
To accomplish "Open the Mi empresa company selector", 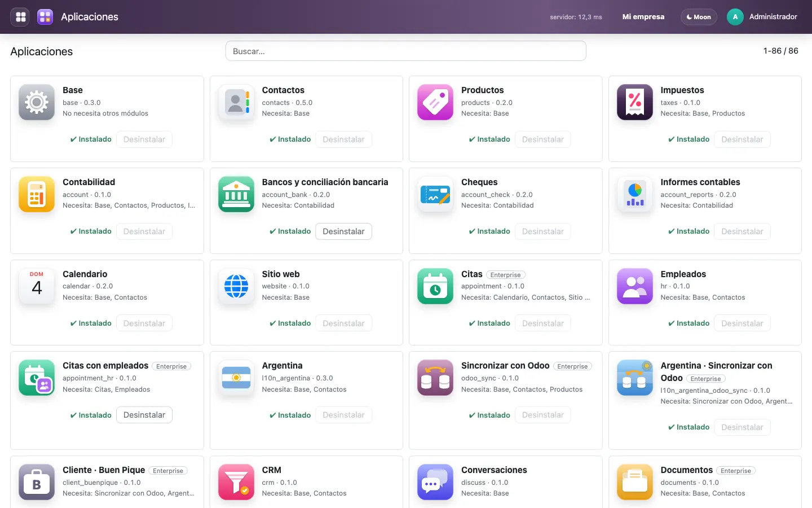I will point(643,17).
